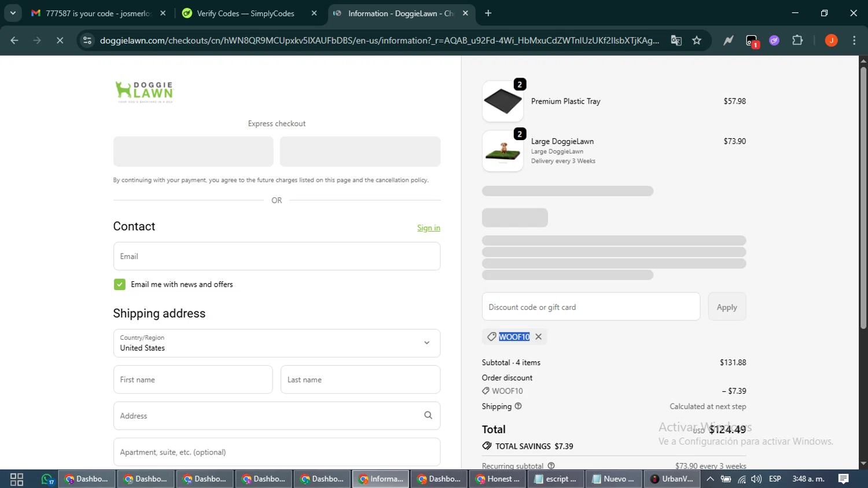Open the Chrome profile avatar J
868x488 pixels.
click(831, 40)
